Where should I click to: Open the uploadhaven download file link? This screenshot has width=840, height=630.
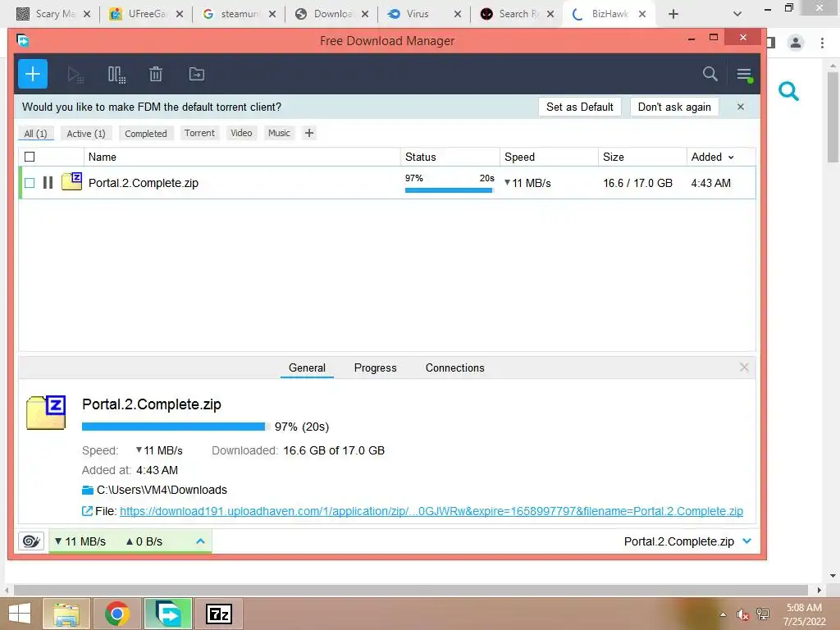point(431,511)
